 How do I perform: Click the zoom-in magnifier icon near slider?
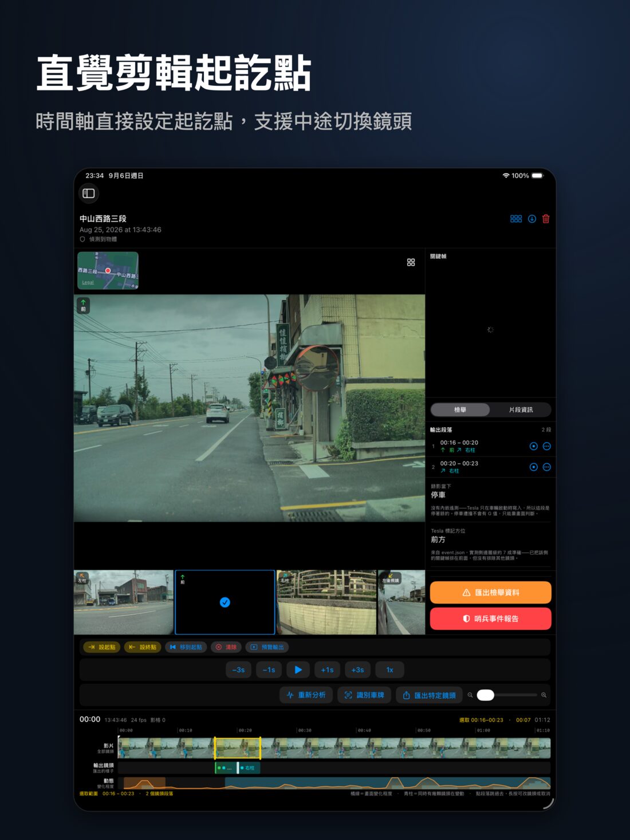(x=544, y=695)
